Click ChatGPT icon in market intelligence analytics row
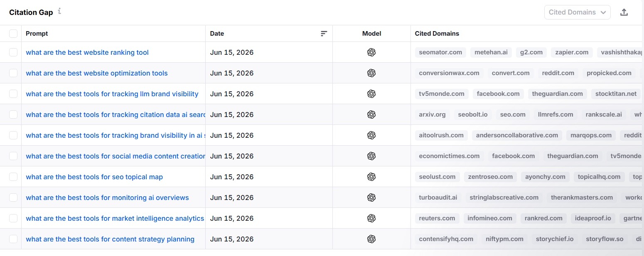Image resolution: width=644 pixels, height=256 pixels. coord(371,218)
